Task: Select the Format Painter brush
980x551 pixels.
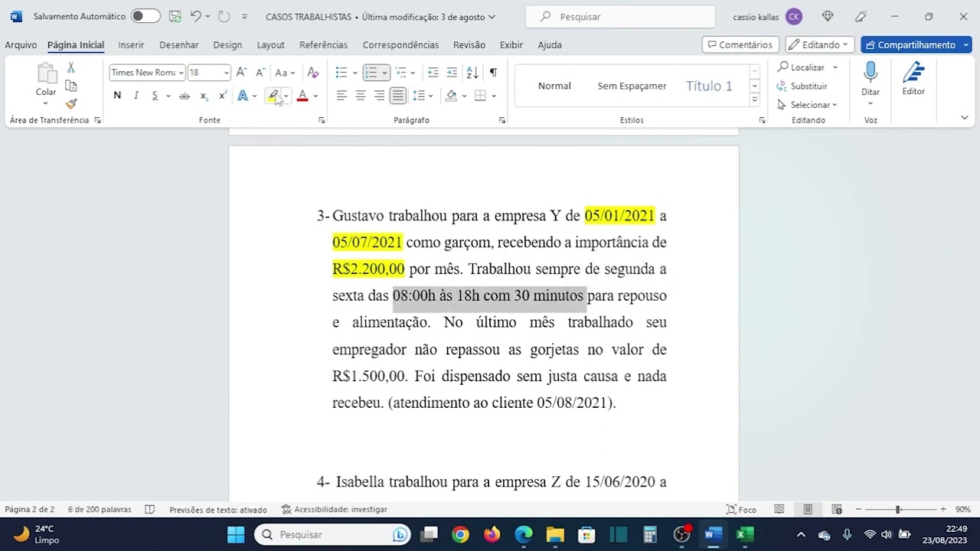Action: point(71,103)
